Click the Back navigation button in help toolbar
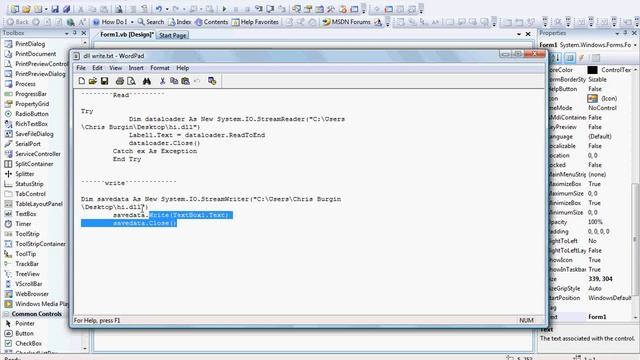The image size is (640, 360). pyautogui.click(x=18, y=22)
